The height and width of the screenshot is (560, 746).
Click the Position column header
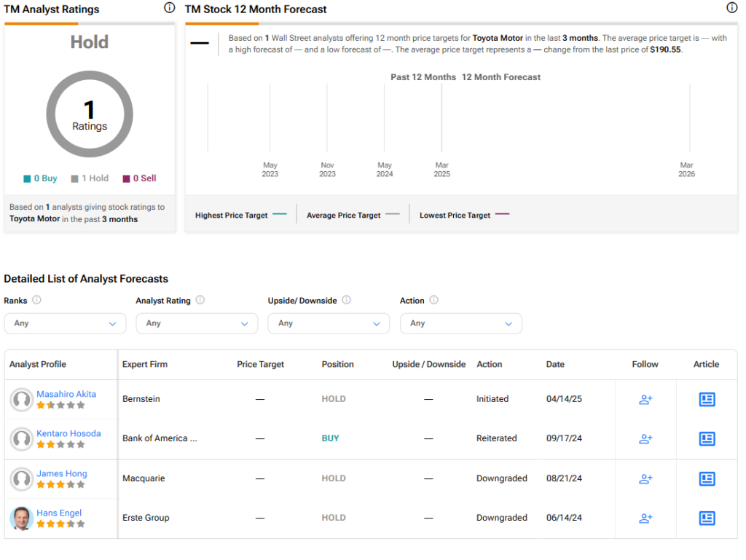click(x=338, y=364)
